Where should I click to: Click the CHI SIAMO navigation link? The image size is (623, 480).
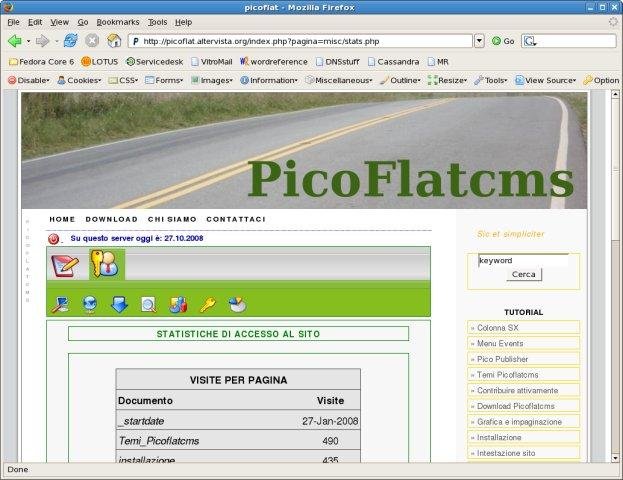[x=172, y=219]
